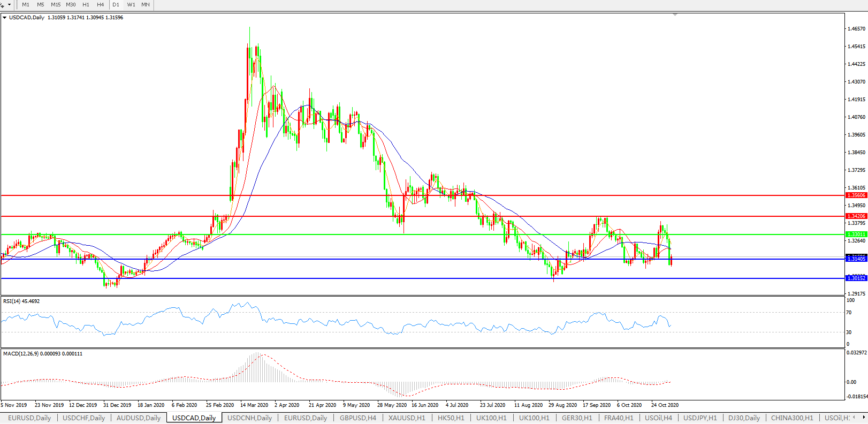The image size is (868, 424).
Task: Choose the W1 weekly timeframe
Action: pos(131,5)
